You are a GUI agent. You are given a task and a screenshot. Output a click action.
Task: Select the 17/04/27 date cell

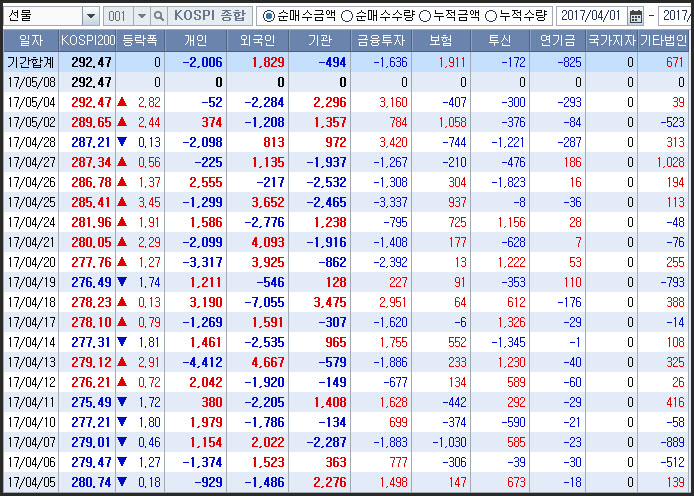coord(31,162)
